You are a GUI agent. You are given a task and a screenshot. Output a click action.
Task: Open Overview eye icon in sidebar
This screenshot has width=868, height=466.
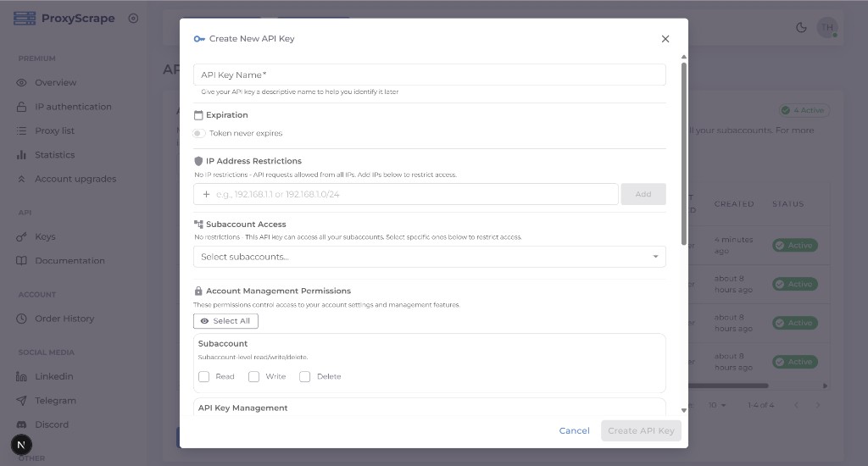(21, 82)
